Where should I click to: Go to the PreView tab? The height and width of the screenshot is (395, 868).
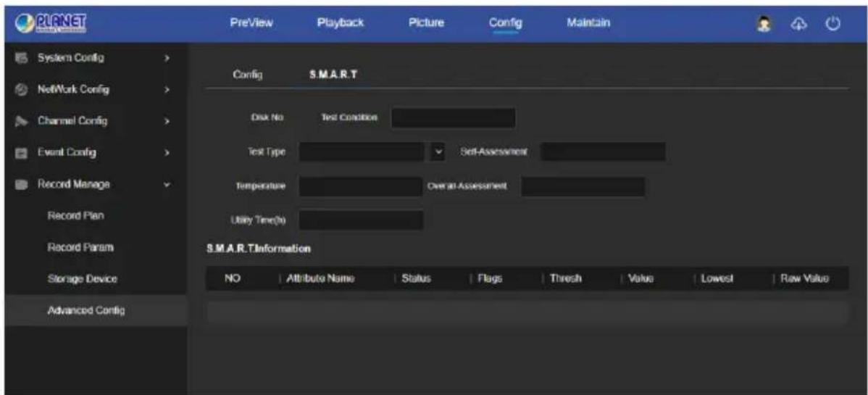[x=252, y=23]
